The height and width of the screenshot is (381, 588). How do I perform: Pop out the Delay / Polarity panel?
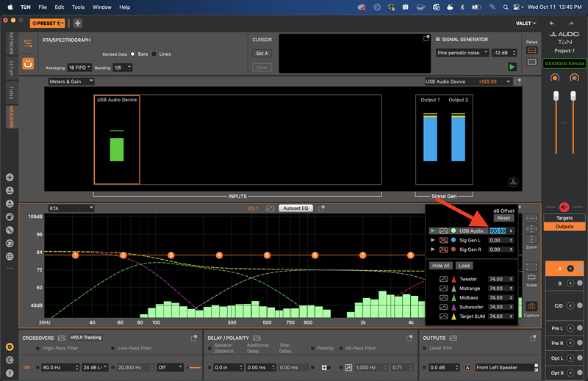(x=409, y=338)
